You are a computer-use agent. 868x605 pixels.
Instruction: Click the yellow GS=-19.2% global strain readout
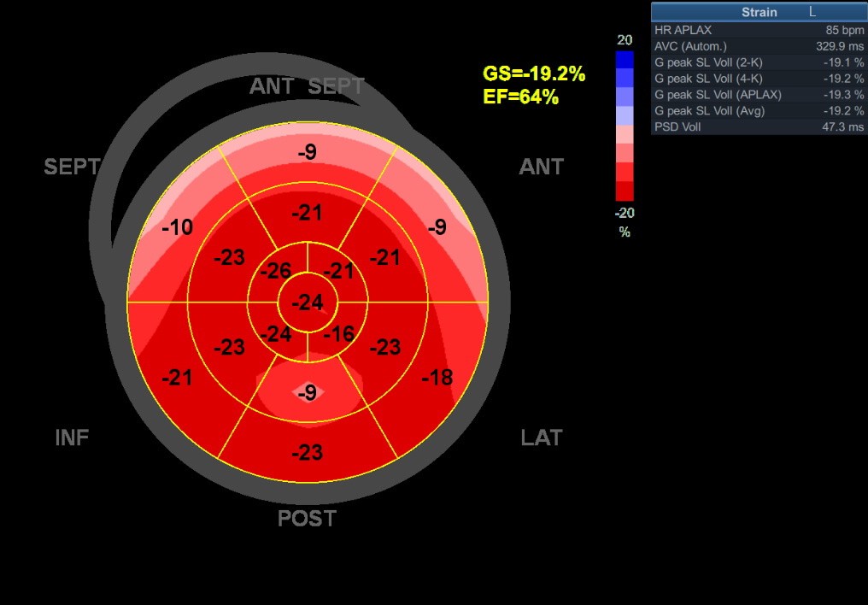534,73
